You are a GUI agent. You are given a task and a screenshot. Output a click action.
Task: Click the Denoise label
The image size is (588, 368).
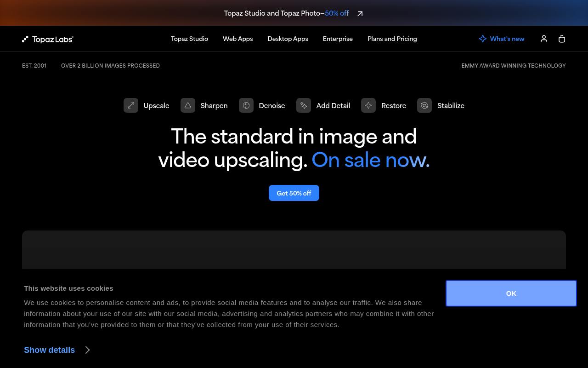[272, 105]
